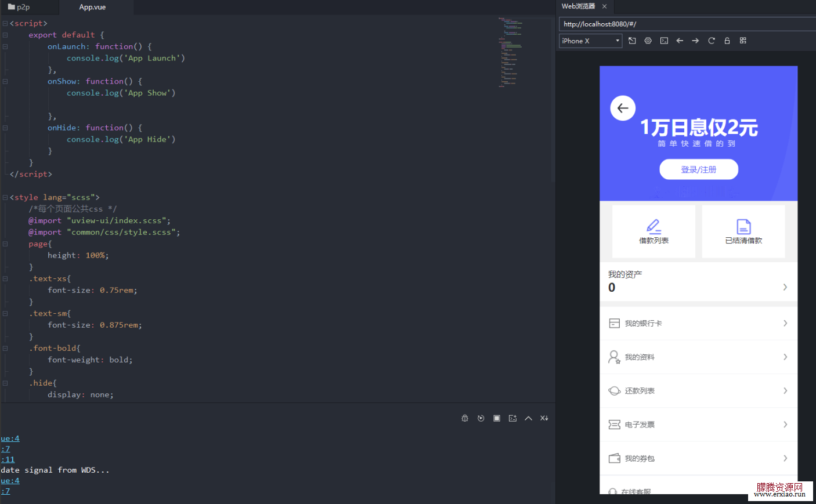Image resolution: width=816 pixels, height=504 pixels.
Task: Tap the 已结清借款 document icon
Action: click(x=743, y=226)
